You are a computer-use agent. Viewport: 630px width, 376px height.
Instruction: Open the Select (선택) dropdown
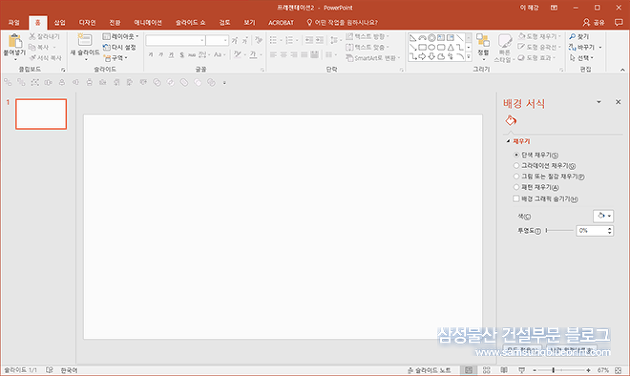point(581,58)
